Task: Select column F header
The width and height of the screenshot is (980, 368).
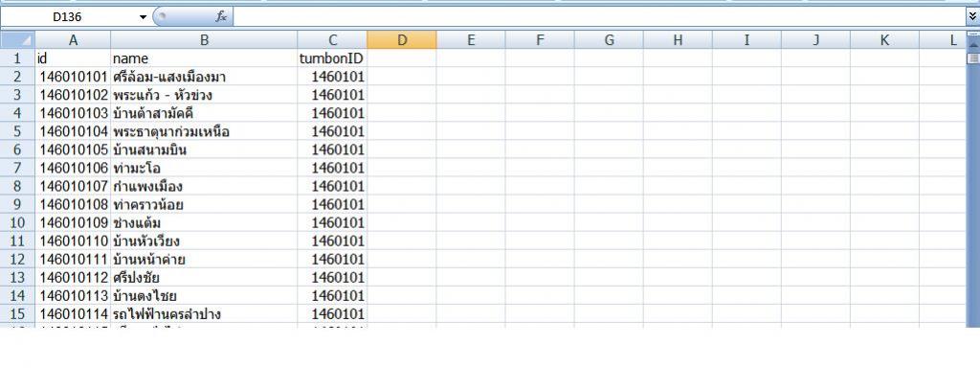Action: pos(540,40)
